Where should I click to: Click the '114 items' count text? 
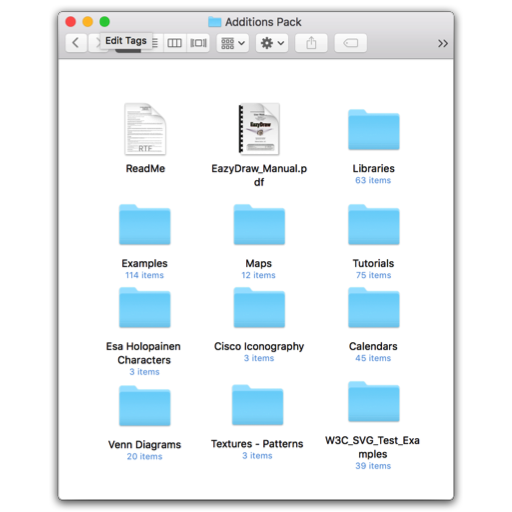tap(144, 275)
